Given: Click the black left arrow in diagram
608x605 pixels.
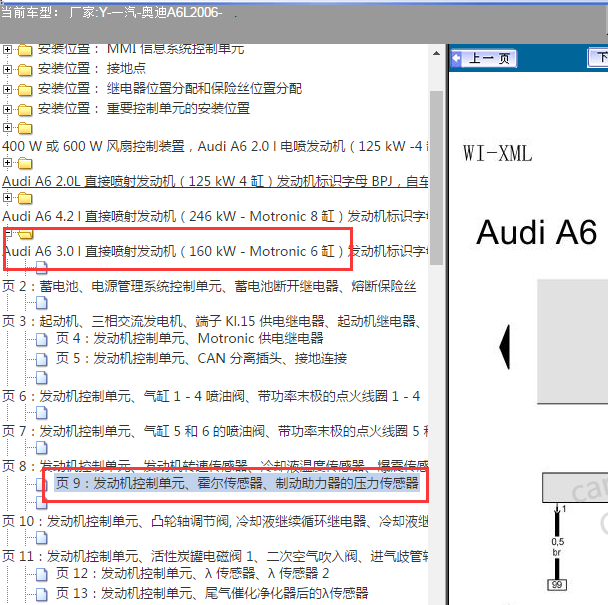Looking at the screenshot, I should (505, 347).
